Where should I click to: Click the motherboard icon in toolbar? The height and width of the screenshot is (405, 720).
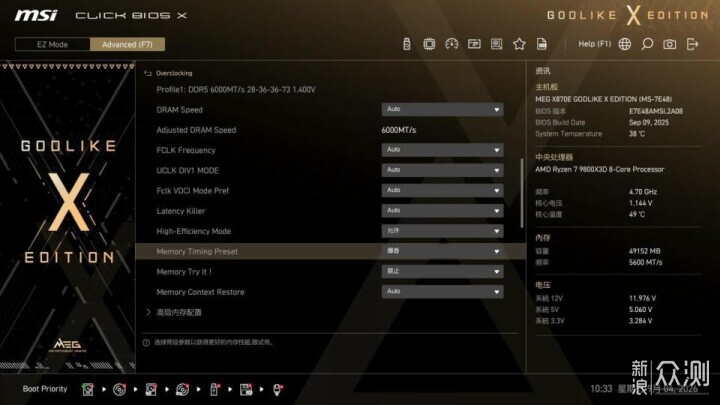coord(496,44)
